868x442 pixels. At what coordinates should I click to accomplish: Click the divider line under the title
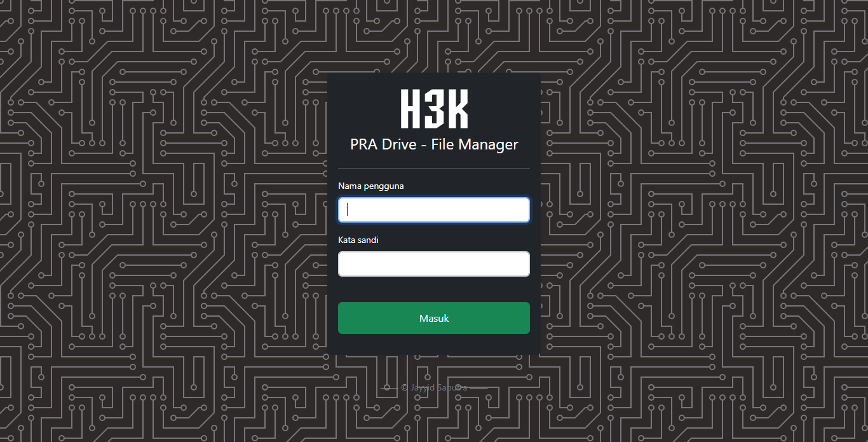[x=434, y=169]
